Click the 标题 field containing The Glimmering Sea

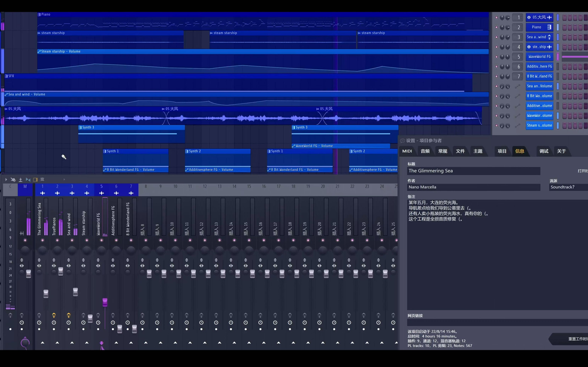click(x=474, y=171)
